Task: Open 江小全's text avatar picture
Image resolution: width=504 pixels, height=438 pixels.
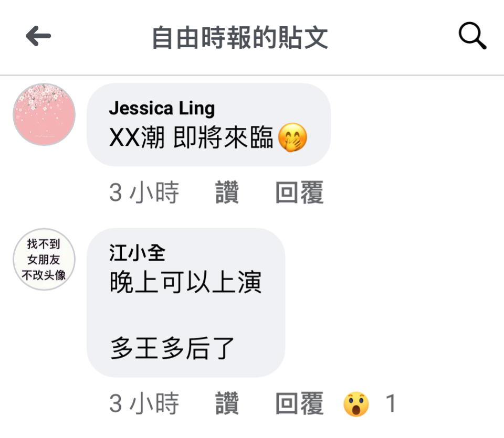Action: click(x=44, y=260)
